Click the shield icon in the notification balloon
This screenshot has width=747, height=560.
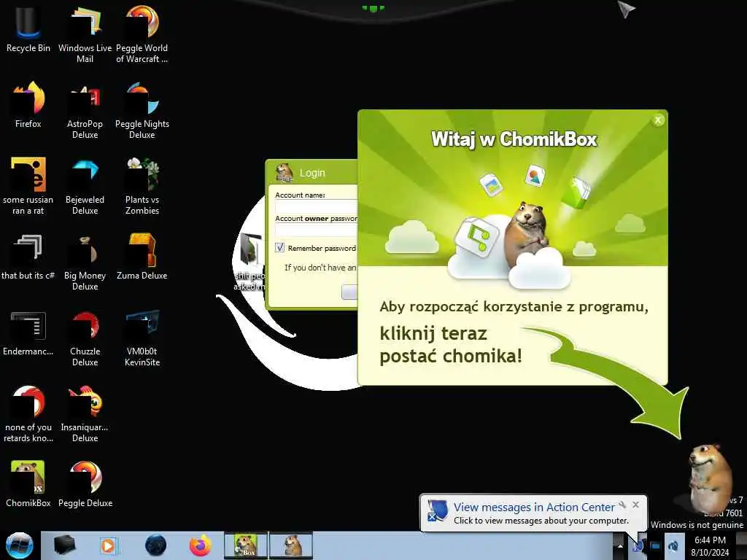437,510
